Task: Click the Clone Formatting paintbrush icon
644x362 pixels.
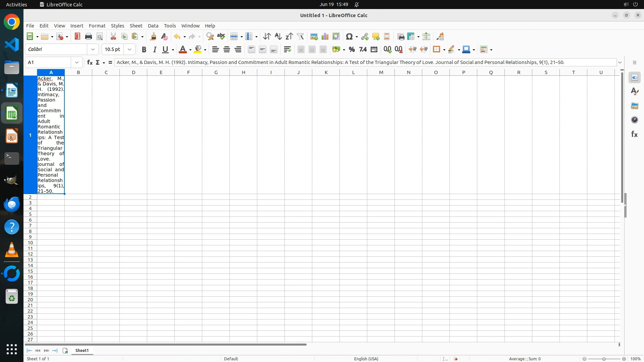Action: click(x=153, y=37)
